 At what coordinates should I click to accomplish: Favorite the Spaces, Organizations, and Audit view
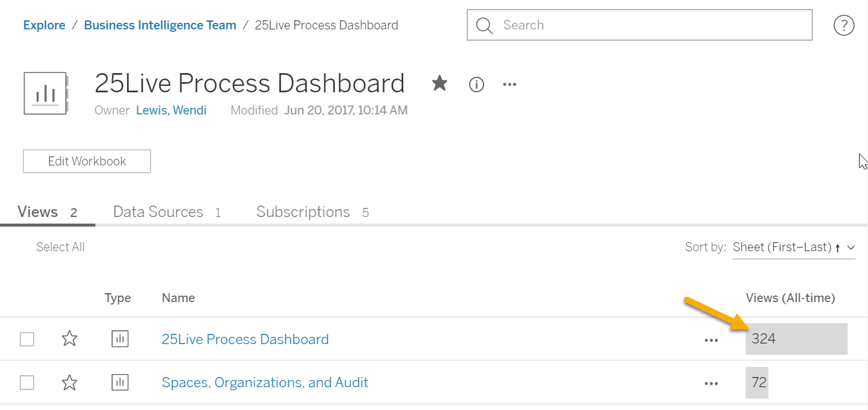[x=70, y=382]
